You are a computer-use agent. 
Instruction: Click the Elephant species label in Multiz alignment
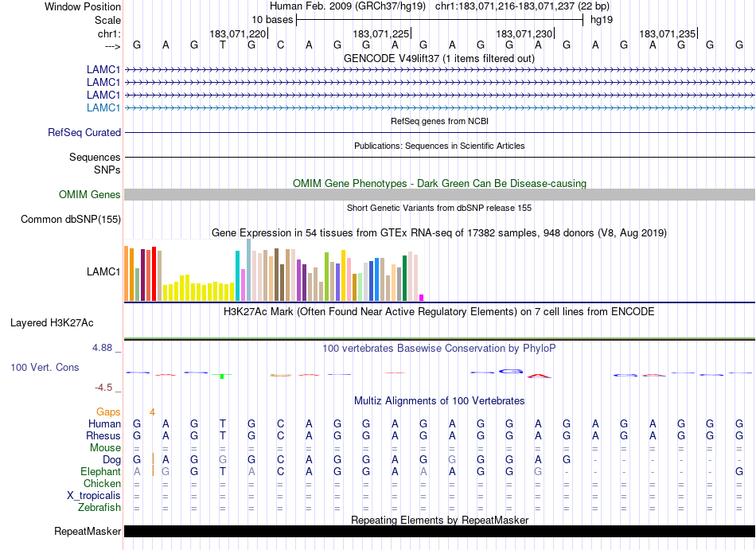[x=99, y=472]
